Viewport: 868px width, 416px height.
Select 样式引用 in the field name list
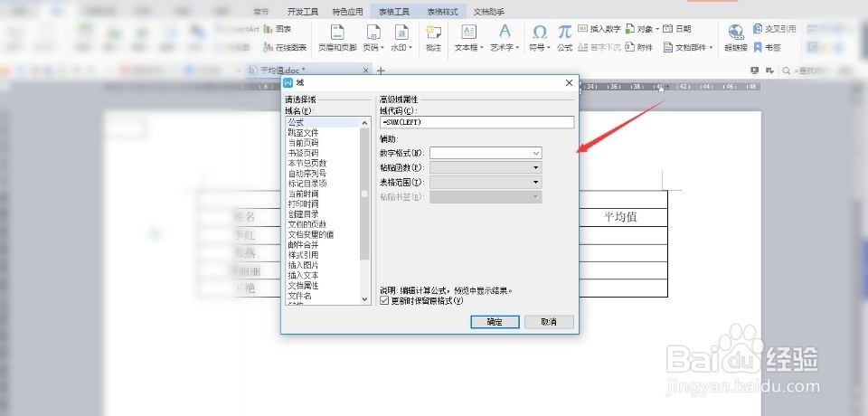pos(304,255)
